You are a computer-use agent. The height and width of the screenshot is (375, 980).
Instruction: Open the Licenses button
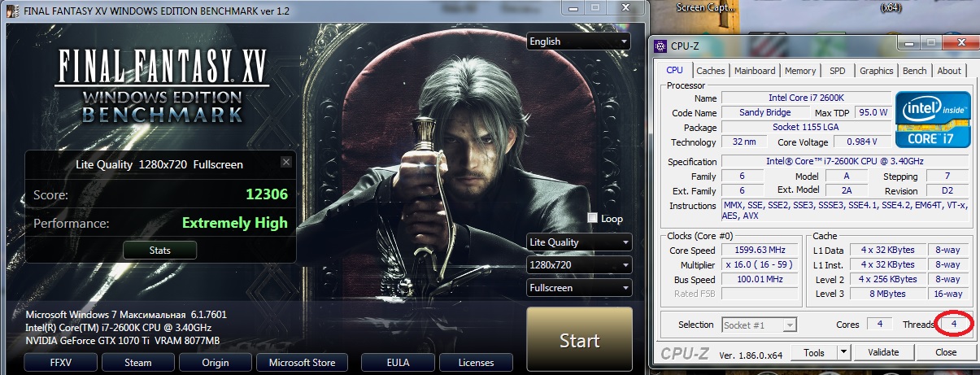477,362
